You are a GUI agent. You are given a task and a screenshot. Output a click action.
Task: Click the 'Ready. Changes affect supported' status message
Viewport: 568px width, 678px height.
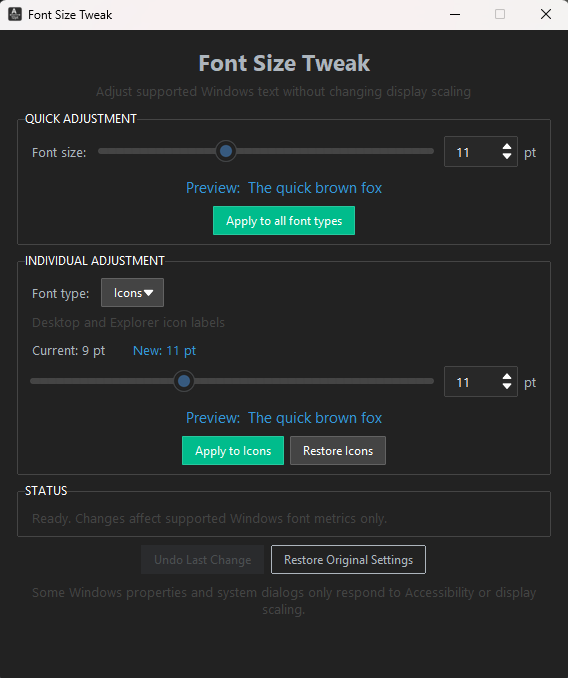(x=210, y=518)
